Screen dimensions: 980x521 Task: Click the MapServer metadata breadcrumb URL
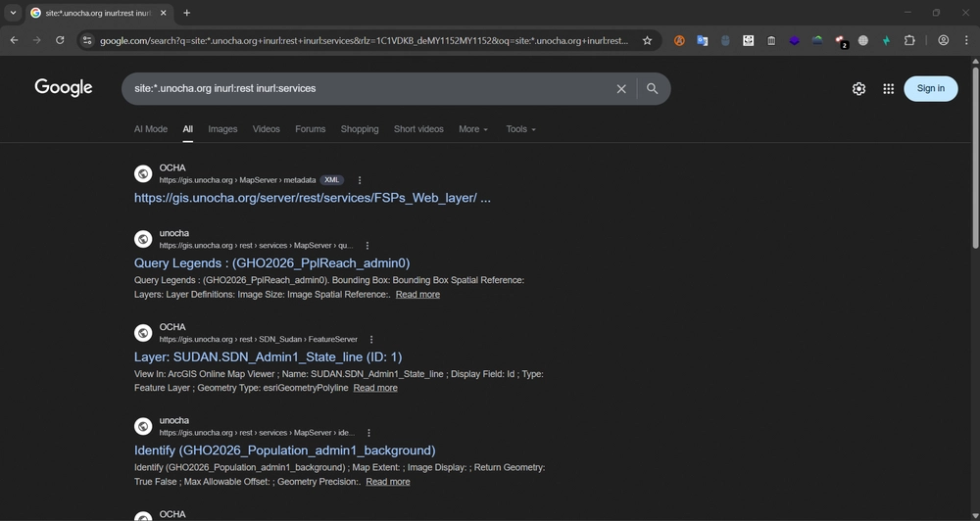[x=237, y=180]
